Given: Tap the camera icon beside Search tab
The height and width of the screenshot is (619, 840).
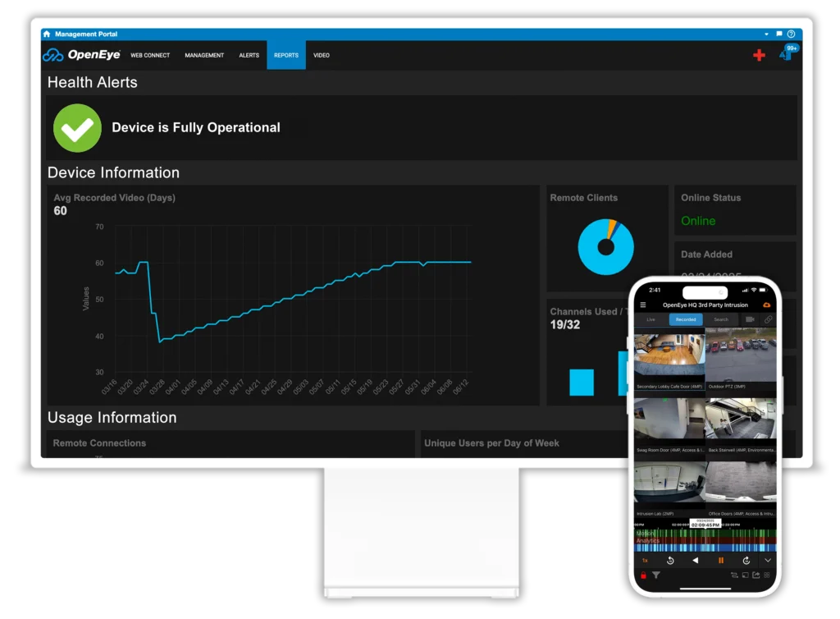Looking at the screenshot, I should click(x=750, y=319).
